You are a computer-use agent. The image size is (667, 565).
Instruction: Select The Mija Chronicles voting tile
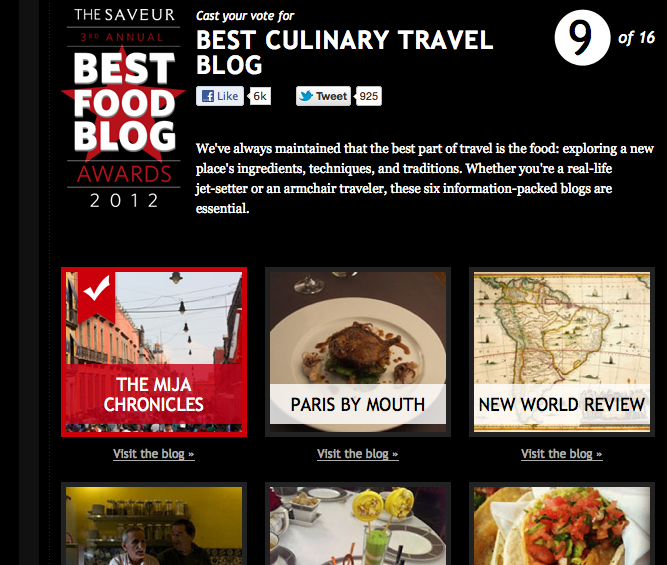tap(154, 352)
